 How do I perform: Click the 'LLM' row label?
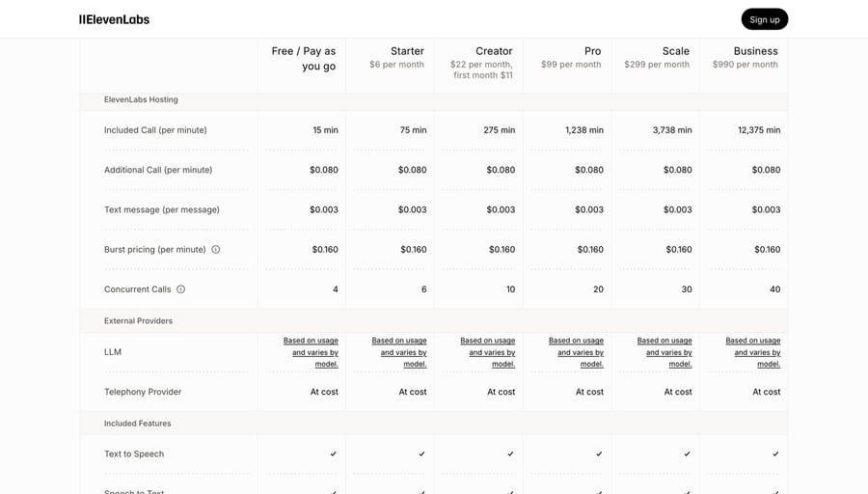pos(113,352)
